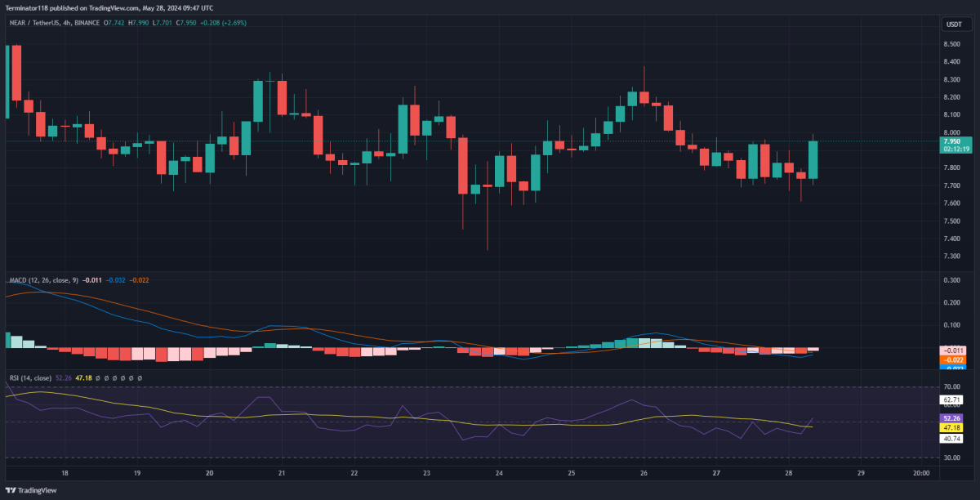Image resolution: width=980 pixels, height=500 pixels.
Task: Click the white 40.74 RSI band label
Action: point(953,439)
